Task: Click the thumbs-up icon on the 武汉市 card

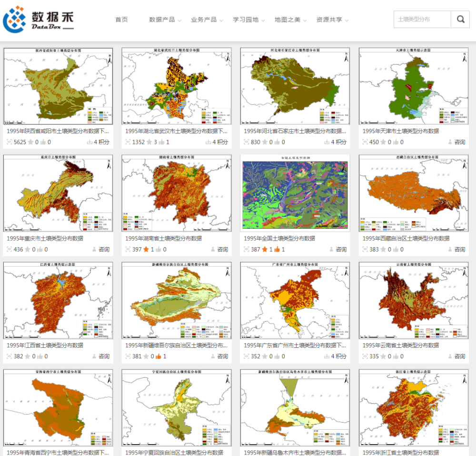Action: point(161,142)
